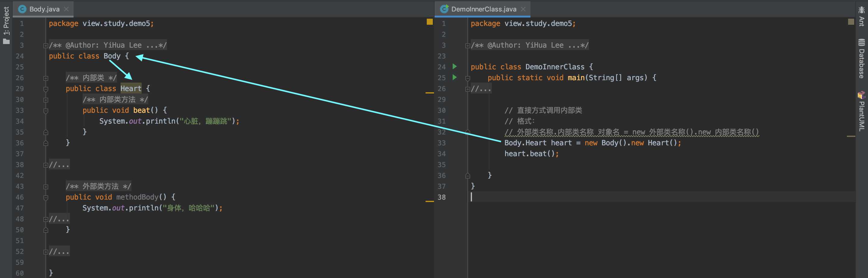The width and height of the screenshot is (868, 278).
Task: Click the fold end marker of Heart class at line 36
Action: [46, 143]
